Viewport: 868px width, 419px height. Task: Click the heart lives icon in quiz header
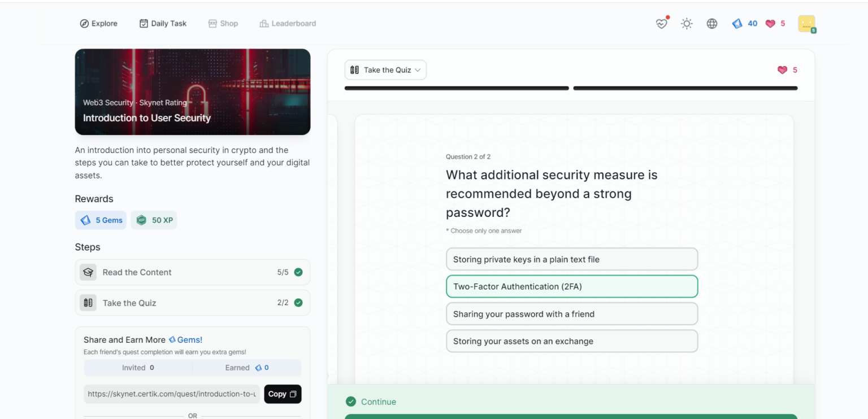coord(782,70)
